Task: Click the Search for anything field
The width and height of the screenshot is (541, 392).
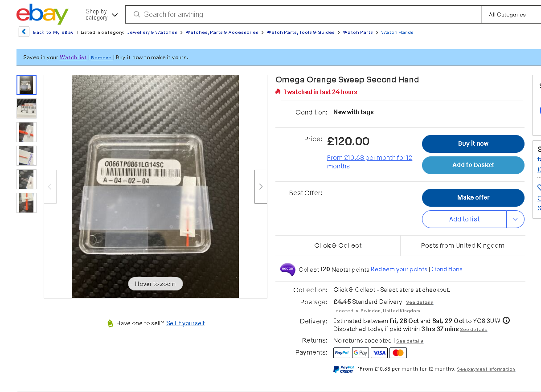Action: 307,14
